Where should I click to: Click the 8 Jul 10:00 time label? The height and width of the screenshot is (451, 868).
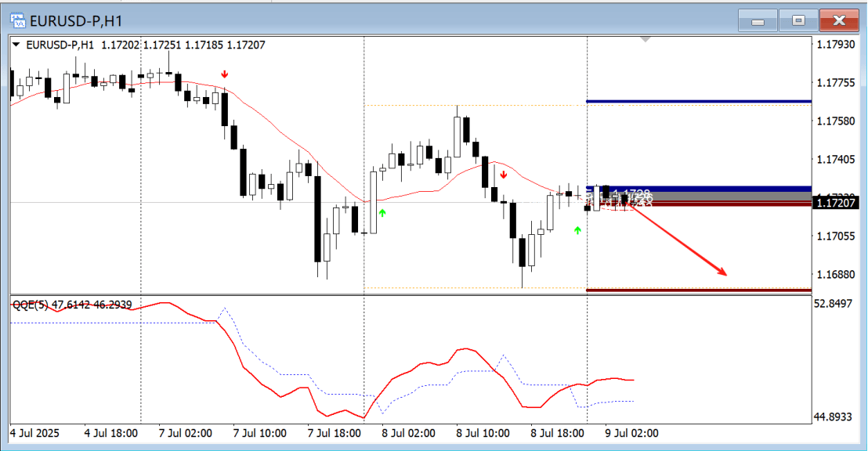point(483,433)
